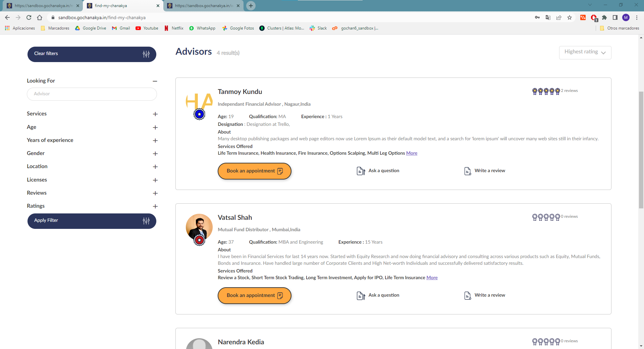
Task: Open the translate page icon
Action: click(548, 17)
